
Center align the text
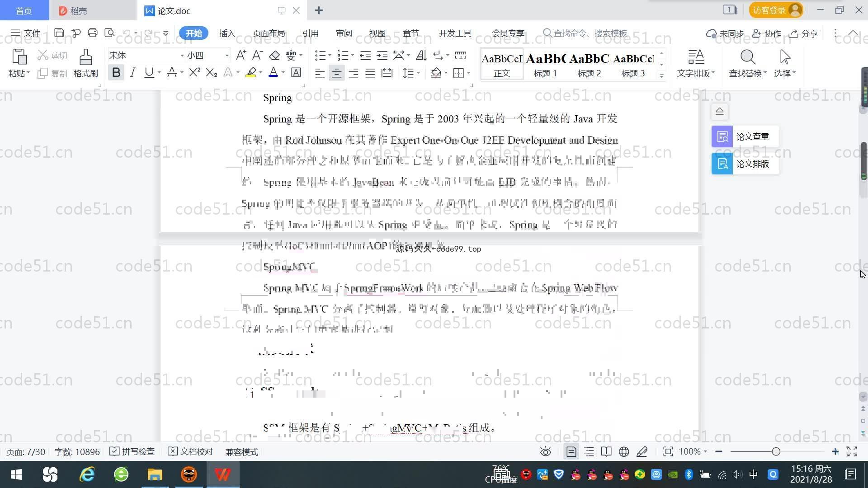(336, 73)
